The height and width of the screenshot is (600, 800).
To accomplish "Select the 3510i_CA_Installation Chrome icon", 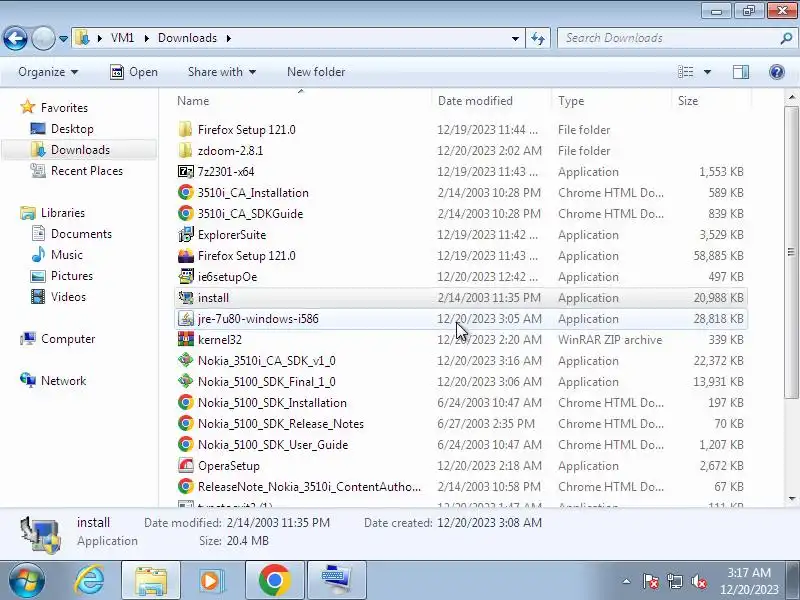I will (x=186, y=192).
